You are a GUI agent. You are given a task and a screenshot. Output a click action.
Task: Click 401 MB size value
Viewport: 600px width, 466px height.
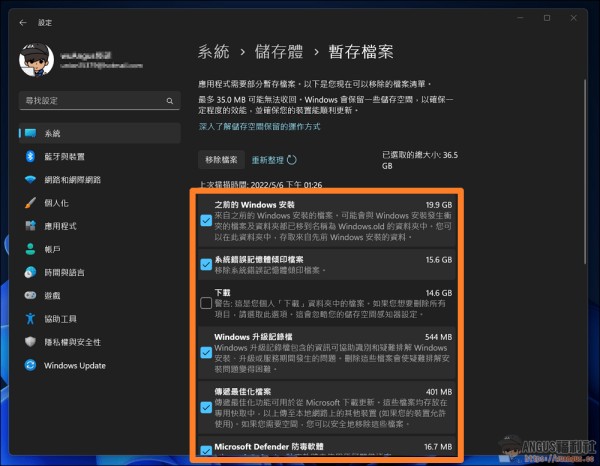439,392
